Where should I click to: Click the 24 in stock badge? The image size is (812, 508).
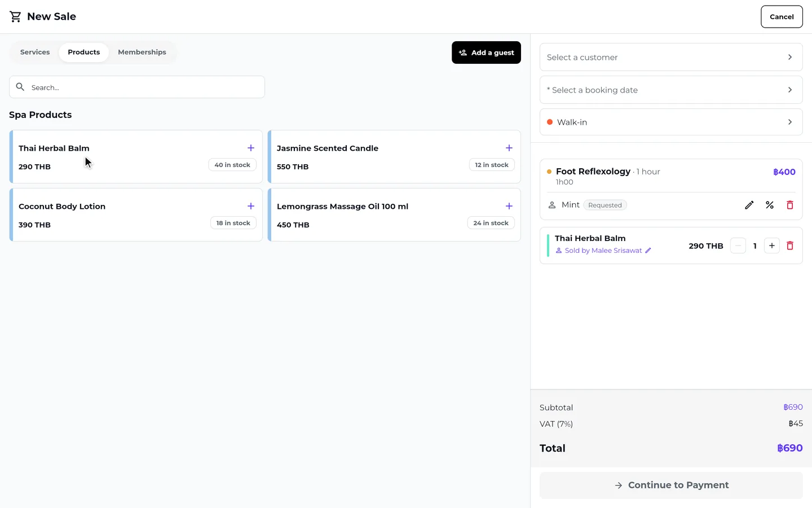491,223
